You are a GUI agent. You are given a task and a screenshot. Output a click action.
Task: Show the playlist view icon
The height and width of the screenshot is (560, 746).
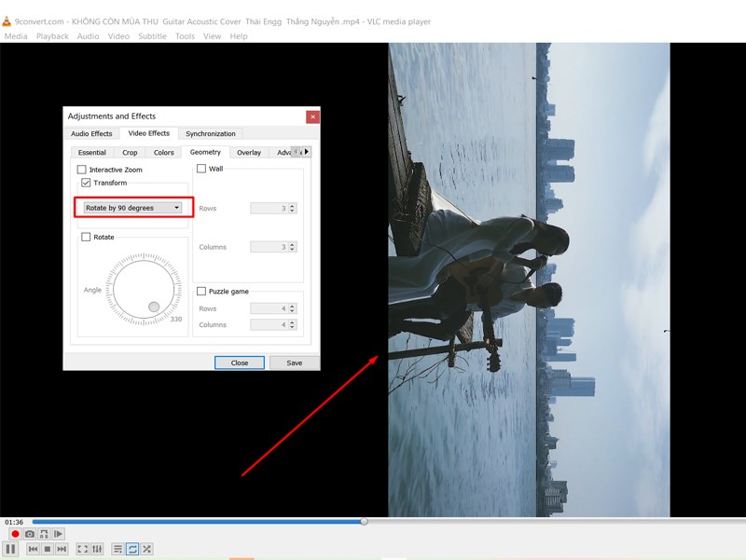coord(117,549)
